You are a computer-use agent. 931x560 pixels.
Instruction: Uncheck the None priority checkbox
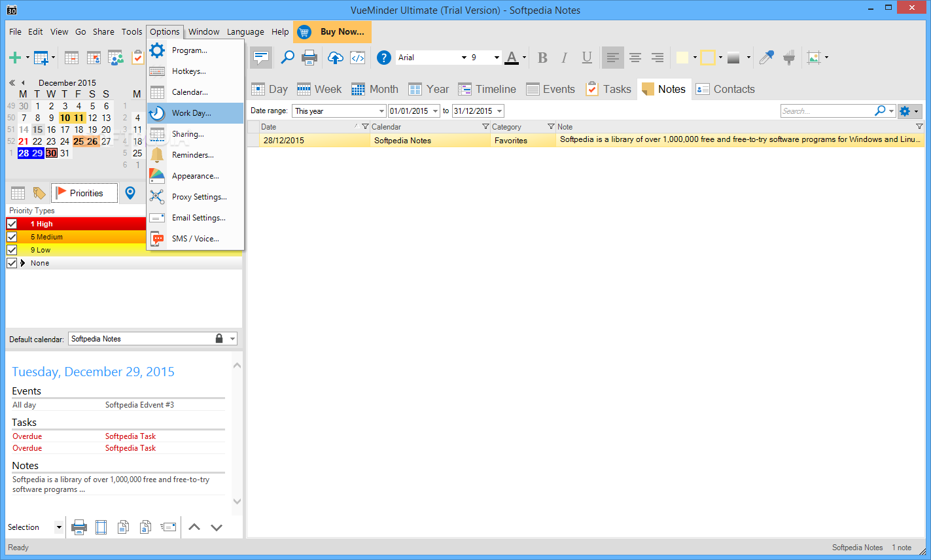pyautogui.click(x=12, y=263)
